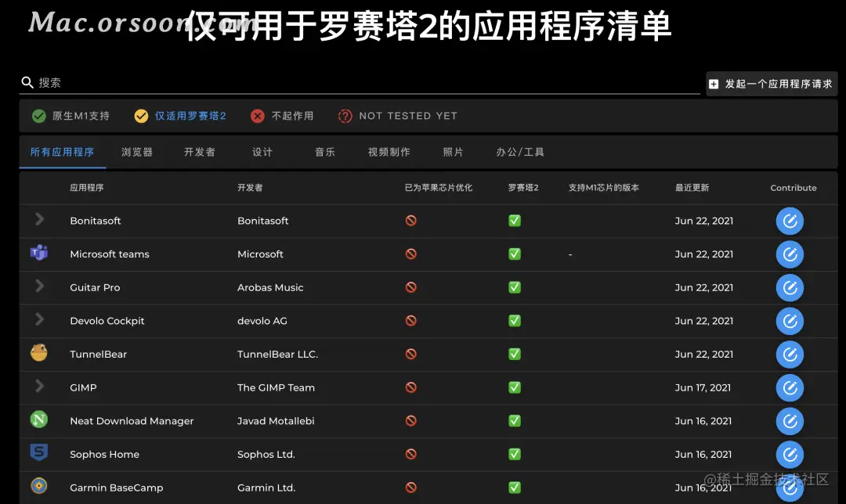
Task: Click the Contribute column header
Action: 793,188
